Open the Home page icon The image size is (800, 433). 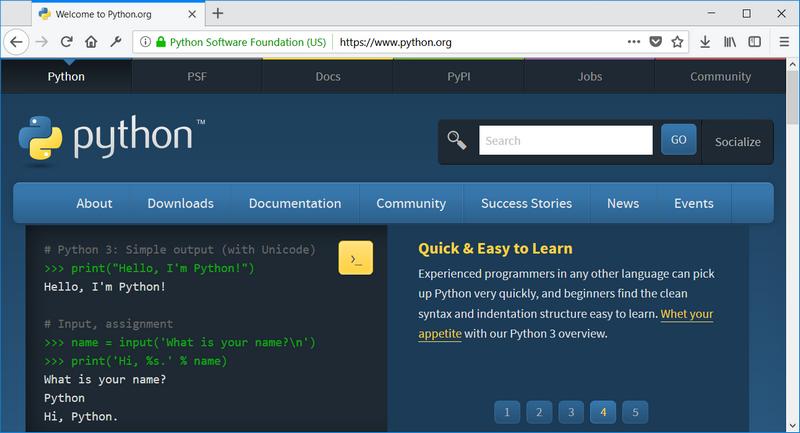tap(91, 42)
